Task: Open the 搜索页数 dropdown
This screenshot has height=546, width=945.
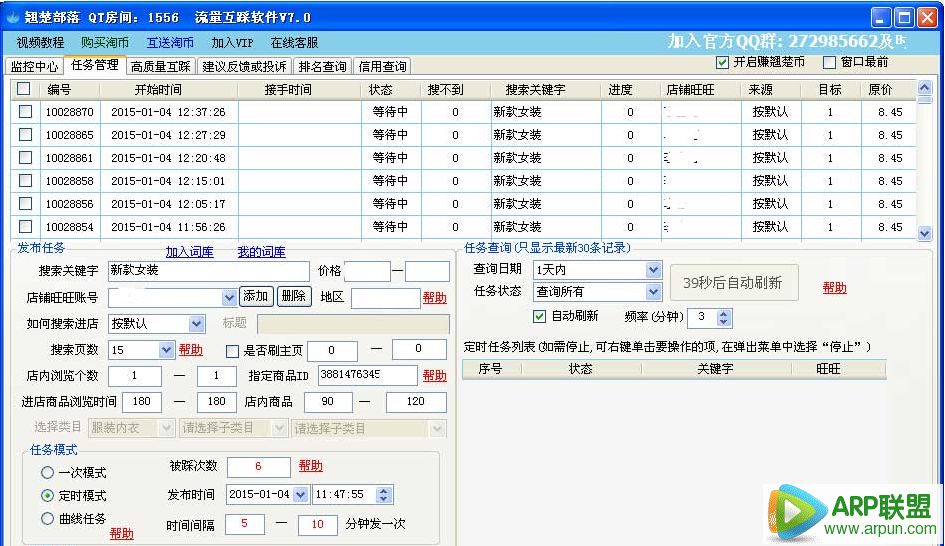Action: pos(166,350)
